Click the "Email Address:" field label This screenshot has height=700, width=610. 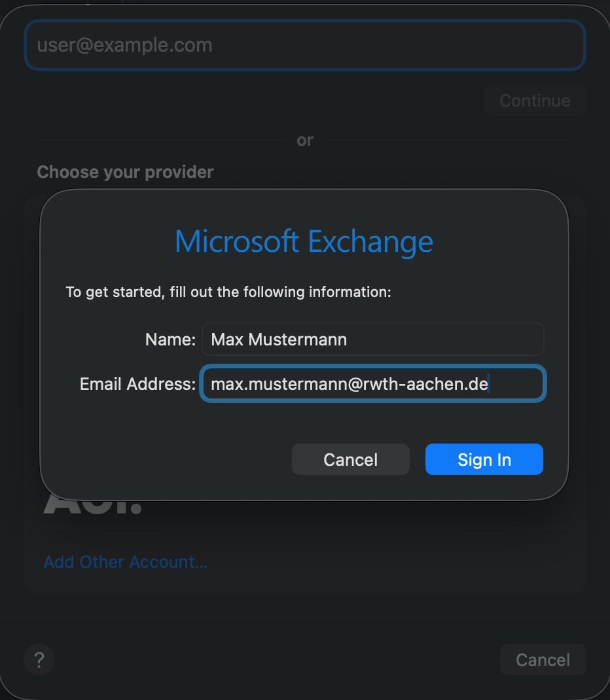[137, 384]
